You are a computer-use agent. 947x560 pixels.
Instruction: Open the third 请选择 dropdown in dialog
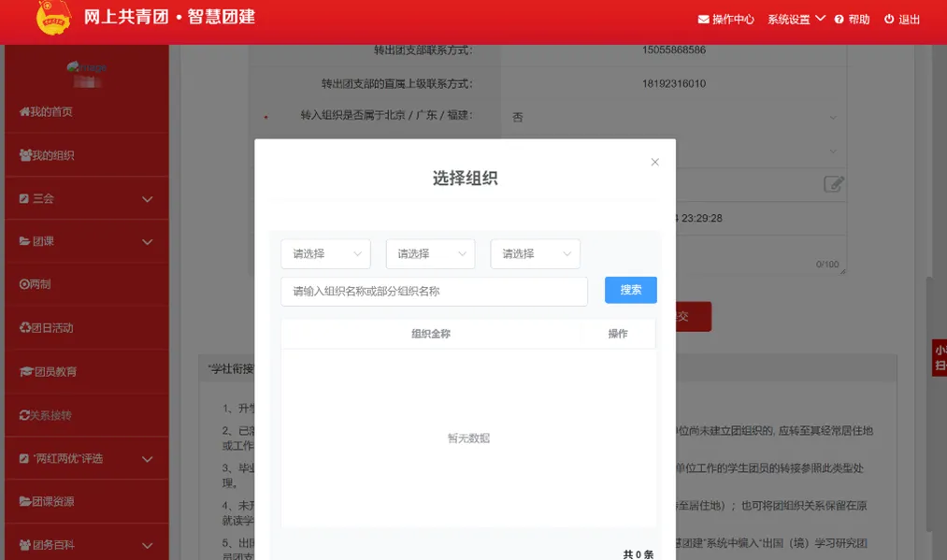tap(535, 254)
